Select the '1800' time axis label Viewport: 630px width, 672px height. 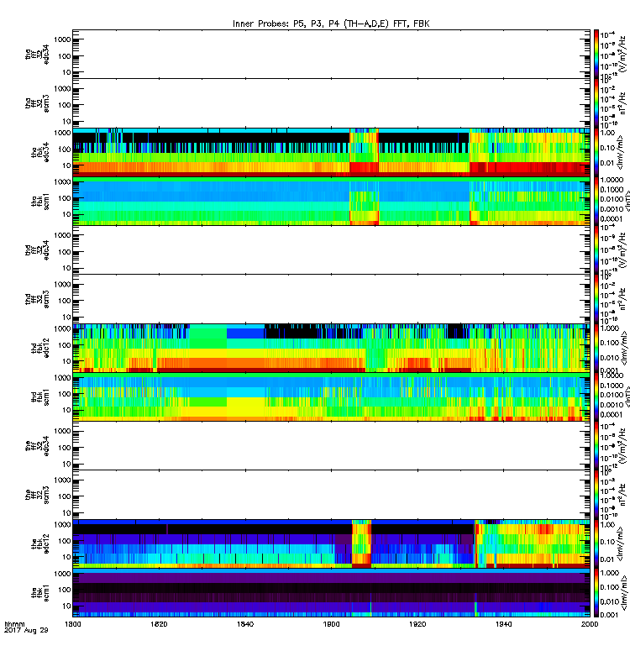(72, 624)
